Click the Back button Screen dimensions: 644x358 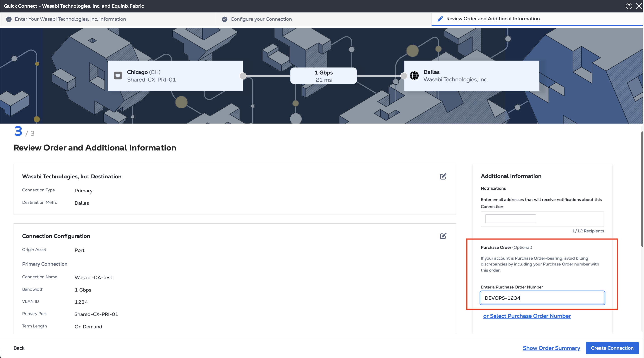pos(19,348)
